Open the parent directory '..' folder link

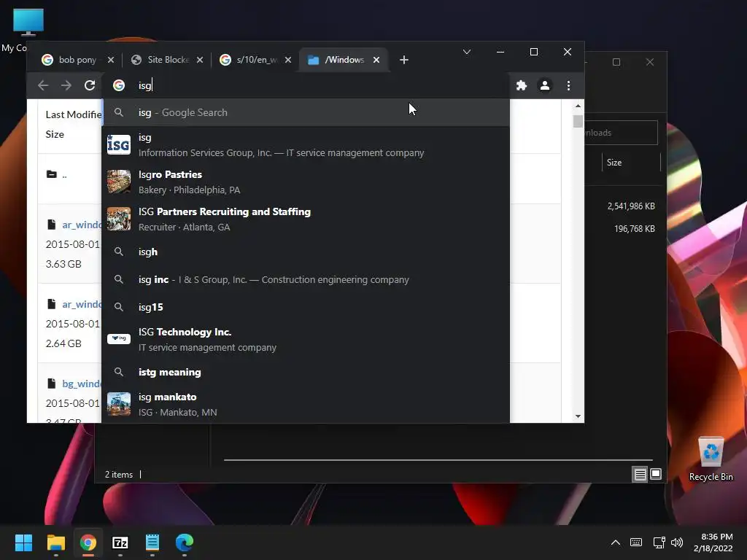click(x=64, y=175)
